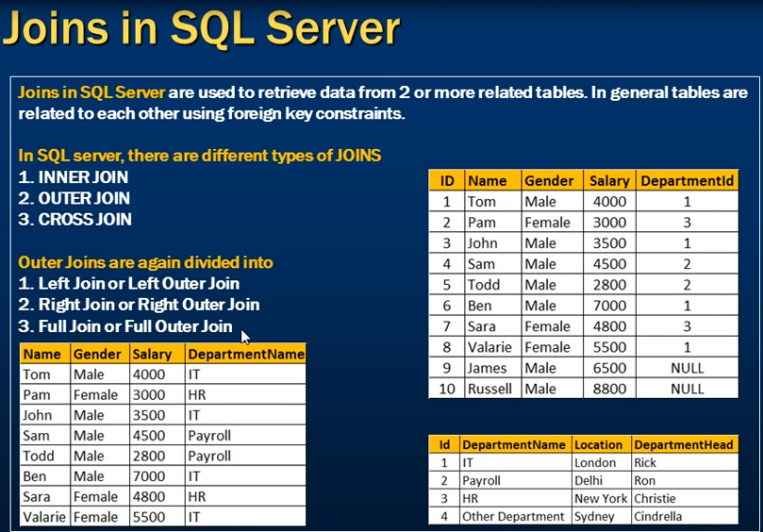Select 'Rick' department head cell
763x532 pixels.
[684, 462]
